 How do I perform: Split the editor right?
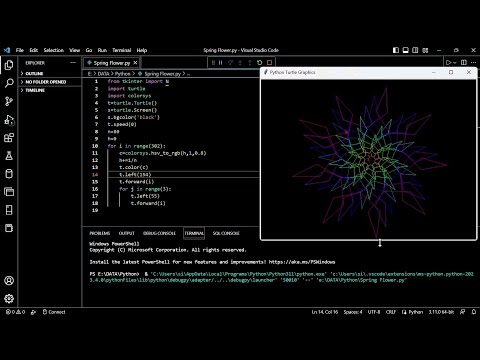(464, 62)
